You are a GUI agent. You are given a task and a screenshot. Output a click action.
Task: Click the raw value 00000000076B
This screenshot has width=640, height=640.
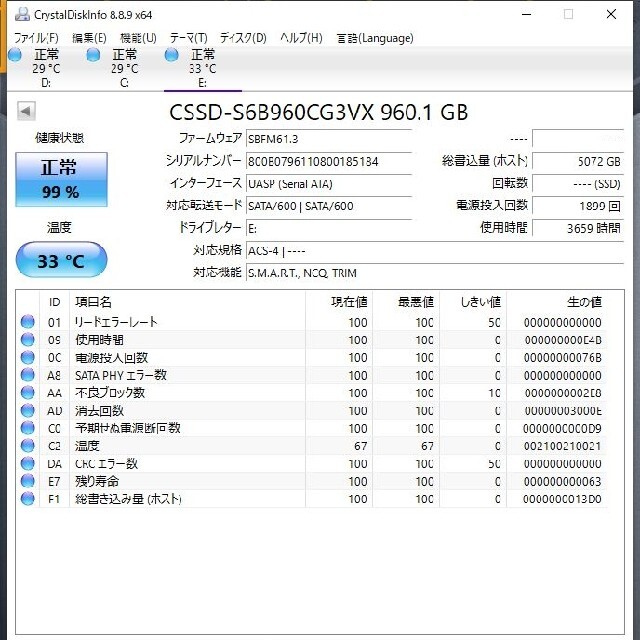pos(562,358)
